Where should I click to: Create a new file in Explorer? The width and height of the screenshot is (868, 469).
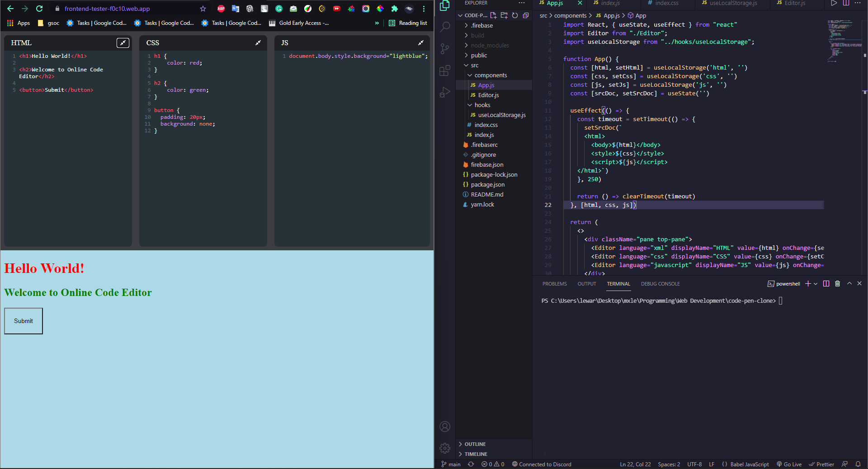pos(493,15)
